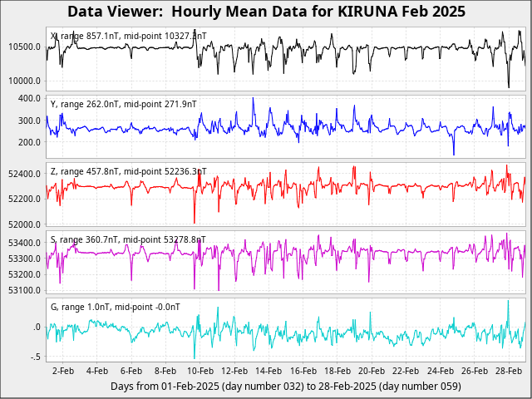Click the 2-Feb date tick label

63,371
